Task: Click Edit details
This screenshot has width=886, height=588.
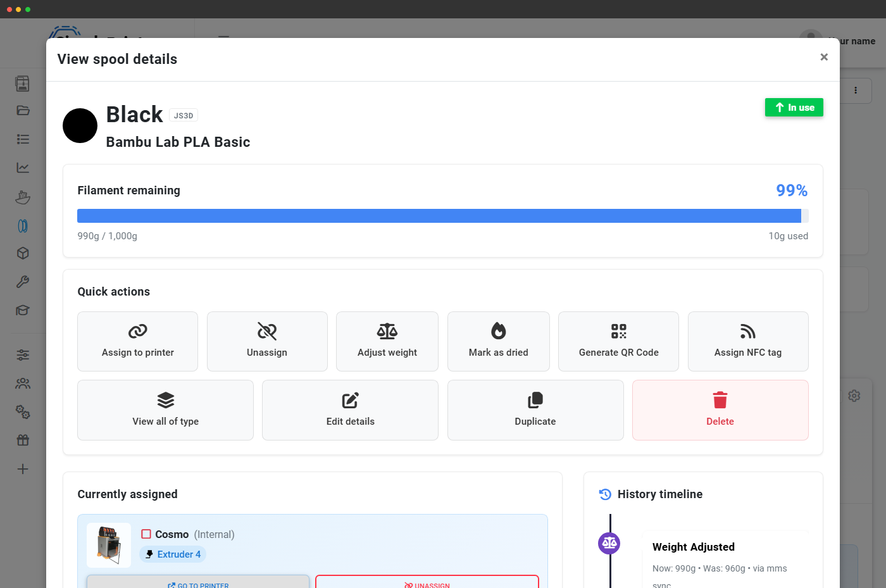Action: pyautogui.click(x=350, y=410)
